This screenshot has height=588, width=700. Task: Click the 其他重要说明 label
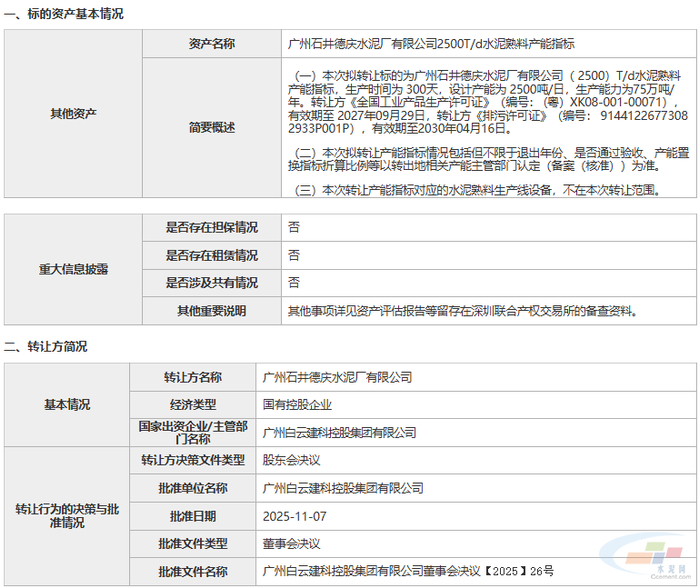(x=212, y=310)
